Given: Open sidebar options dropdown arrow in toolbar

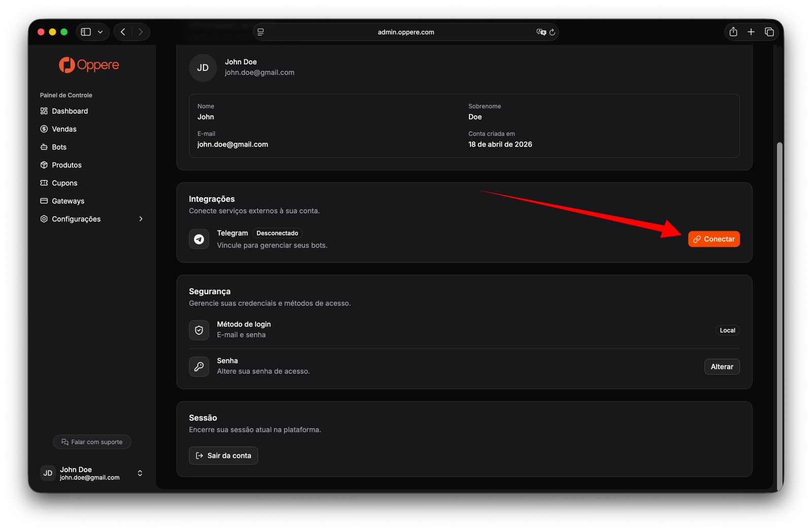Looking at the screenshot, I should point(100,32).
